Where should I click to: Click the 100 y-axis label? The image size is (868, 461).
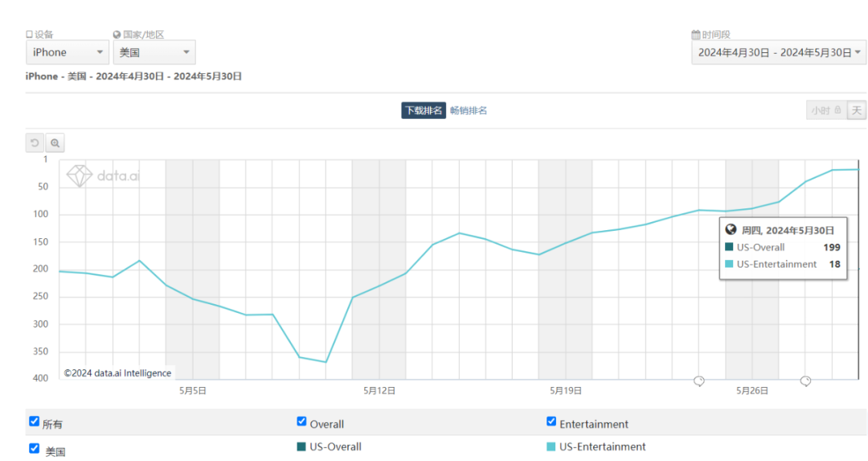[41, 214]
